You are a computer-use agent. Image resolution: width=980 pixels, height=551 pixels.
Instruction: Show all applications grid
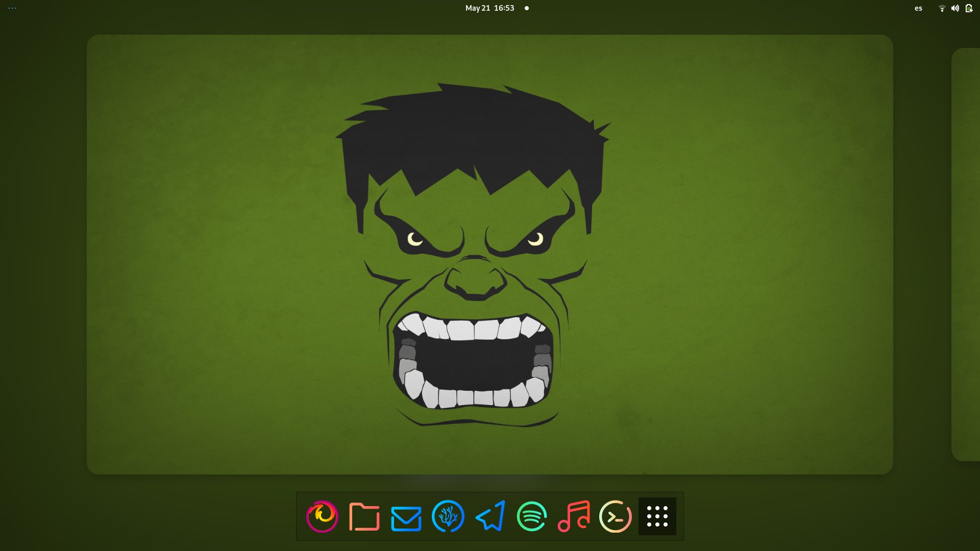(x=657, y=516)
